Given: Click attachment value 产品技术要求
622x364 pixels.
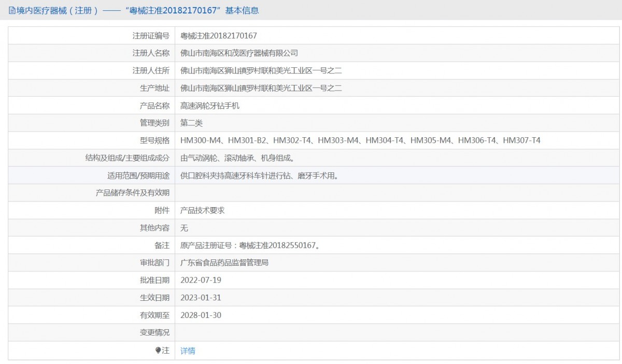Looking at the screenshot, I should pos(202,210).
